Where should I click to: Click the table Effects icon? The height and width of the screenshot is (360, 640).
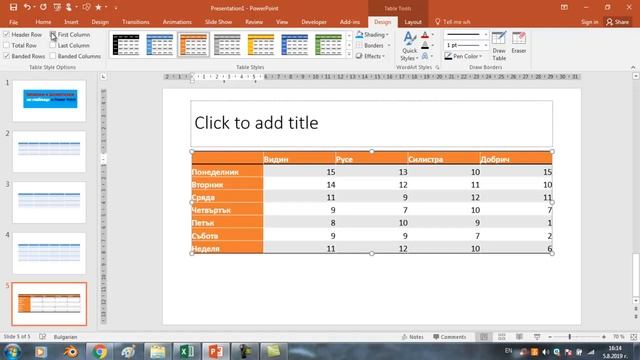[x=359, y=56]
